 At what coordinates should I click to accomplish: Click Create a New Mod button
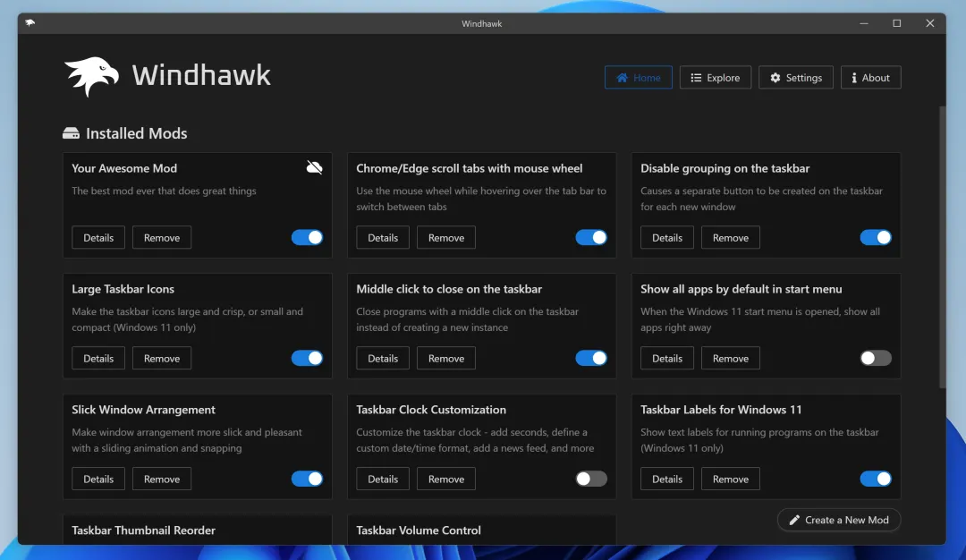tap(839, 520)
